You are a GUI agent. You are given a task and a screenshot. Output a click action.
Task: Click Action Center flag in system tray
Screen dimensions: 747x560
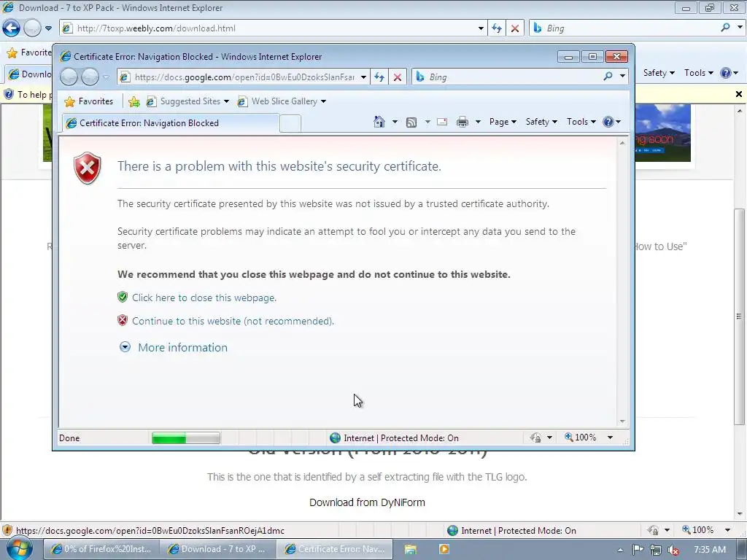[638, 550]
